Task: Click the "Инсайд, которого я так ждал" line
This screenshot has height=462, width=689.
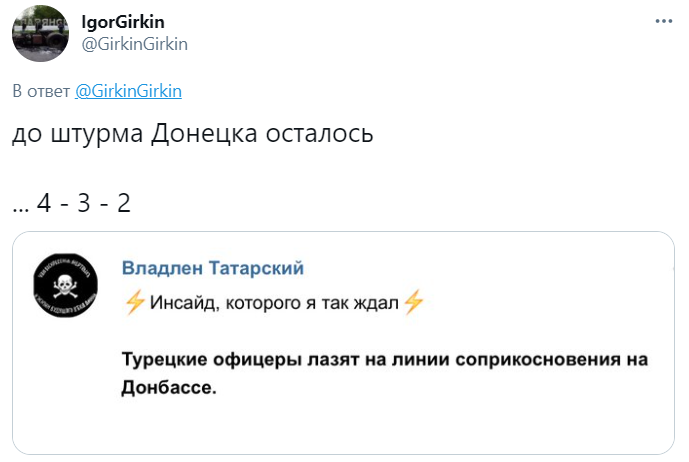Action: click(273, 304)
